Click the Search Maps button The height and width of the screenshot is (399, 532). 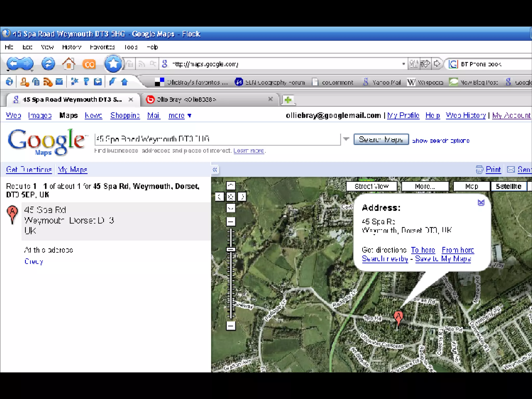(x=381, y=139)
